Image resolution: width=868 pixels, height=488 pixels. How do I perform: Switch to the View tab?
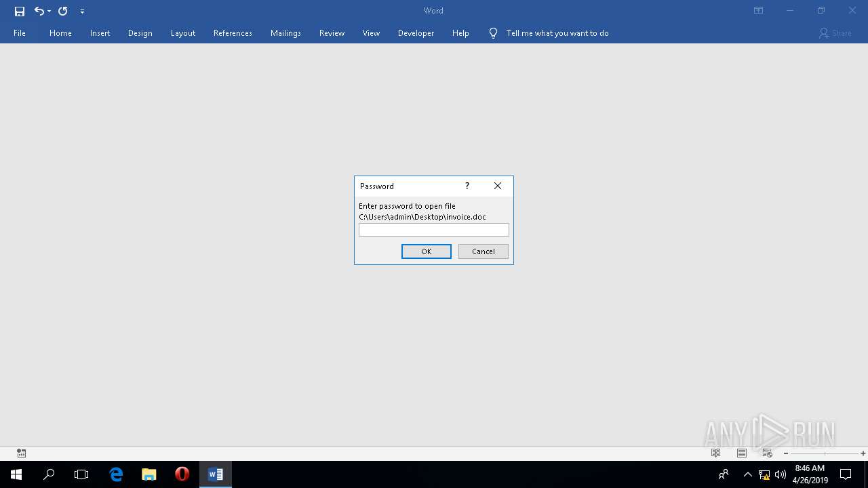click(x=371, y=33)
